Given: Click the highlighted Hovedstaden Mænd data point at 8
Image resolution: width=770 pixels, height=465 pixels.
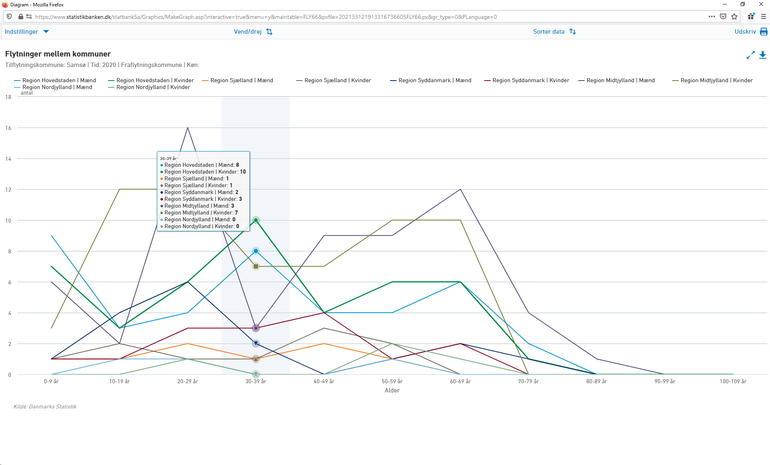Looking at the screenshot, I should click(256, 251).
